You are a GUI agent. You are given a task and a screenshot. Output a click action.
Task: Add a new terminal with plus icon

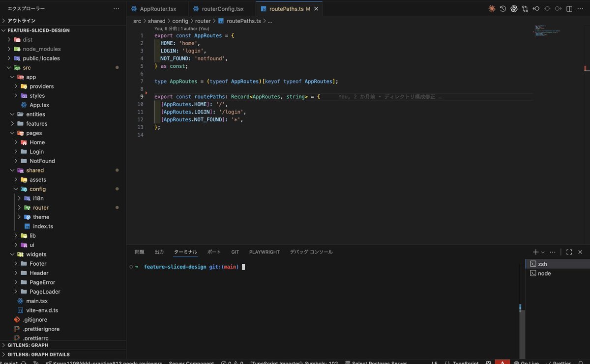pos(535,252)
